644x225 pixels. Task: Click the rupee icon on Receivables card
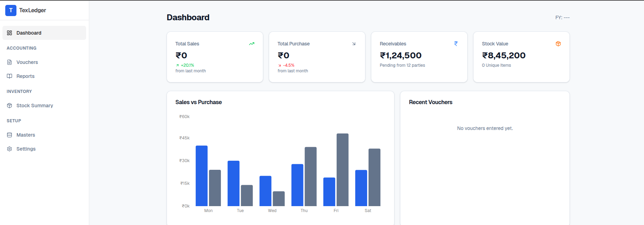coord(456,44)
